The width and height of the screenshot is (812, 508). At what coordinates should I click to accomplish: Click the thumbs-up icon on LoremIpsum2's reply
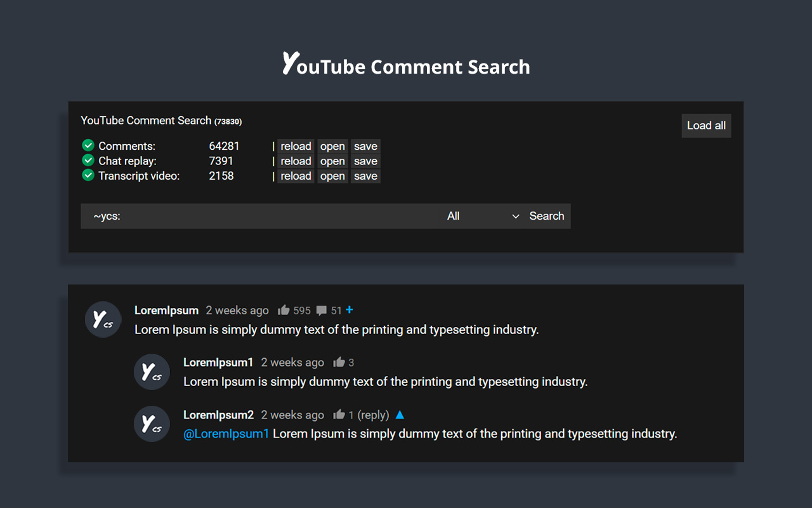tap(339, 415)
